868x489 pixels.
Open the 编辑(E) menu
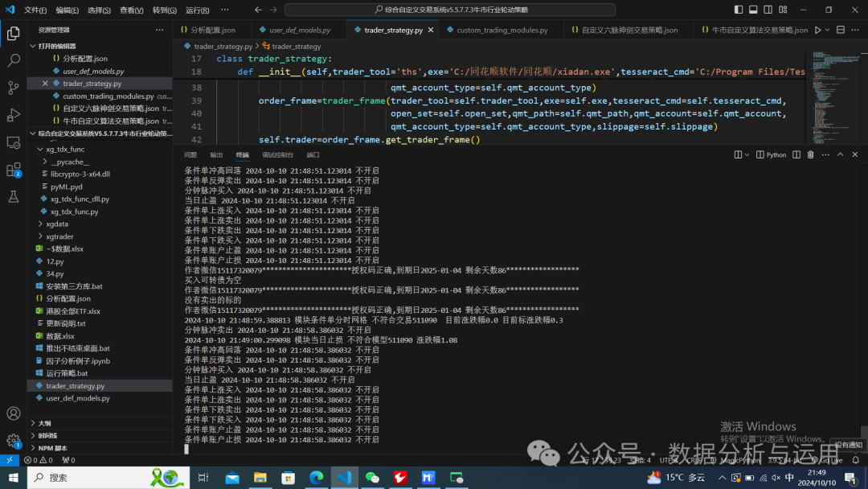[68, 10]
